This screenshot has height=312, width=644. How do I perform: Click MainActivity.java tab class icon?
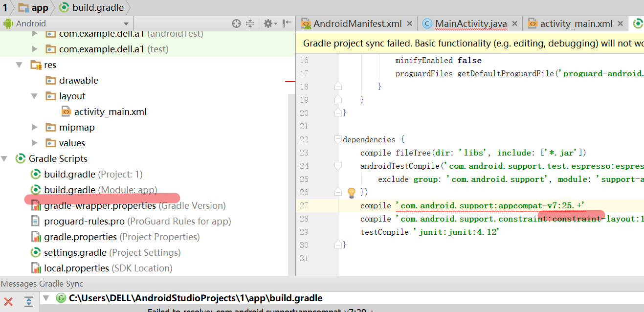click(427, 23)
